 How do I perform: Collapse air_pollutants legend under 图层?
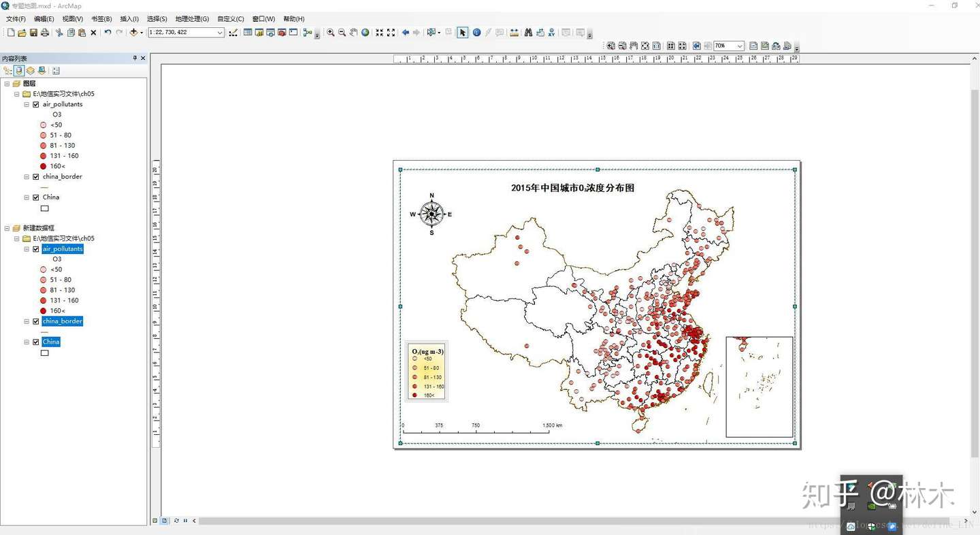coord(27,105)
